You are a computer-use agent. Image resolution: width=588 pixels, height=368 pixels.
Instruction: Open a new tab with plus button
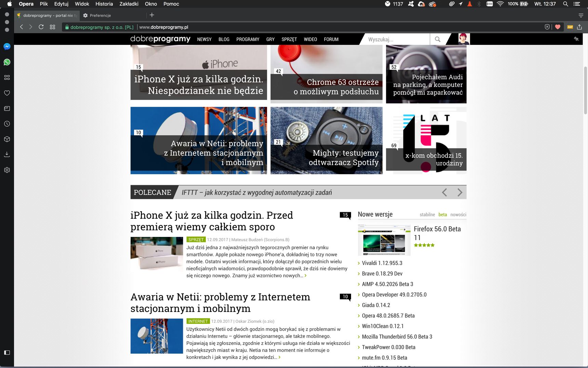152,15
